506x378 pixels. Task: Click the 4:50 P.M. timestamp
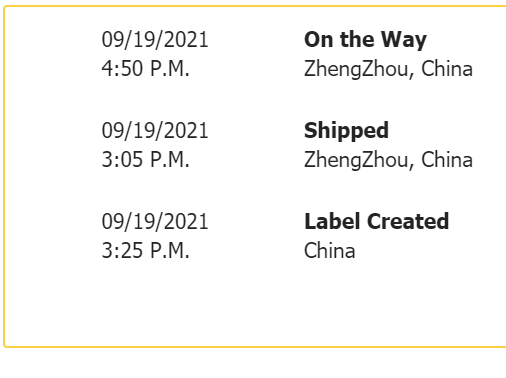pyautogui.click(x=145, y=69)
